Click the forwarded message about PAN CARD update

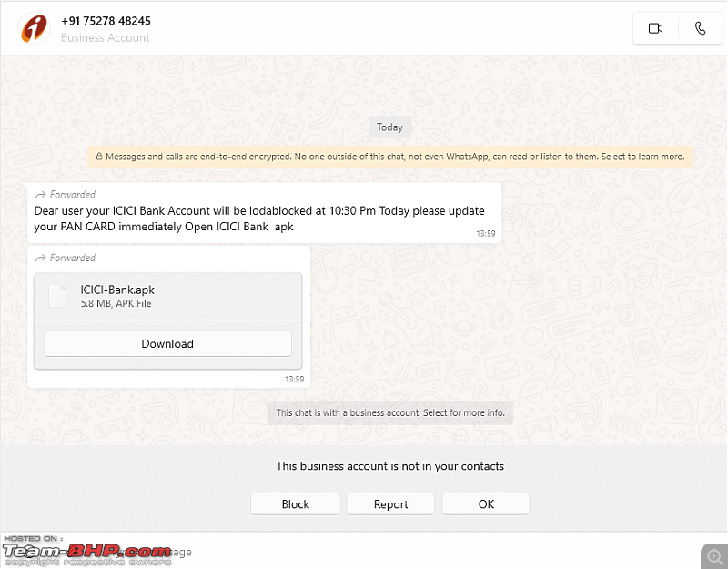pos(265,213)
